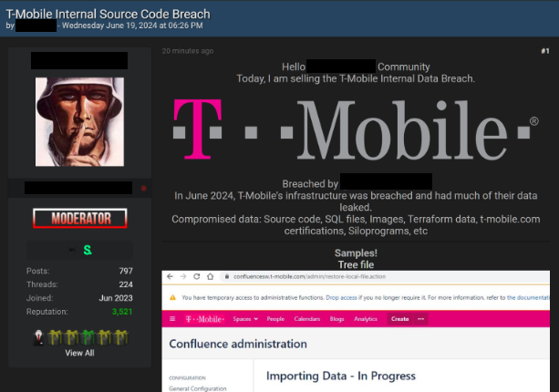Click the 'Tree file' label

click(356, 264)
